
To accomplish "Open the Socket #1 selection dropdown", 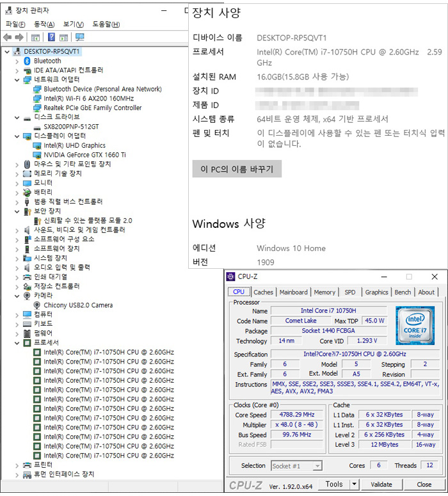I will click(296, 466).
